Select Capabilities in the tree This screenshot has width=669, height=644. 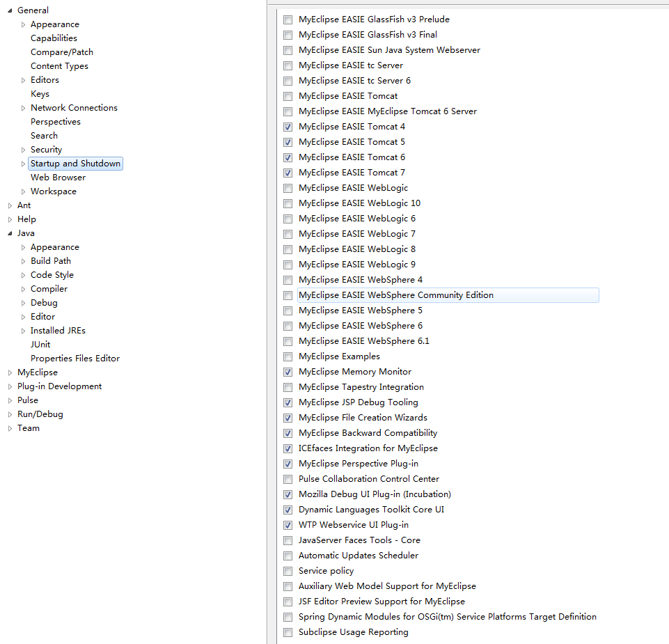pos(54,38)
